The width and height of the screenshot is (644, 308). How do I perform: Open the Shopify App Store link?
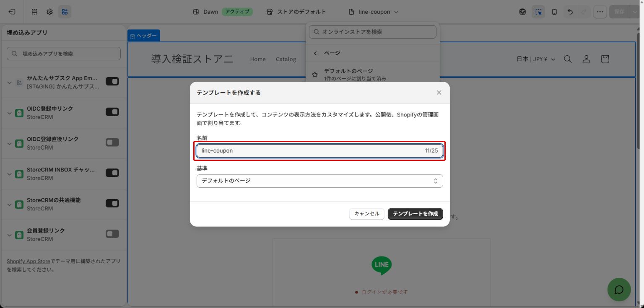pyautogui.click(x=29, y=261)
